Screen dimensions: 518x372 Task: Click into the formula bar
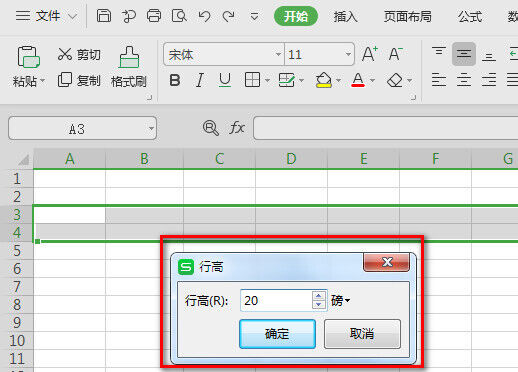point(386,128)
